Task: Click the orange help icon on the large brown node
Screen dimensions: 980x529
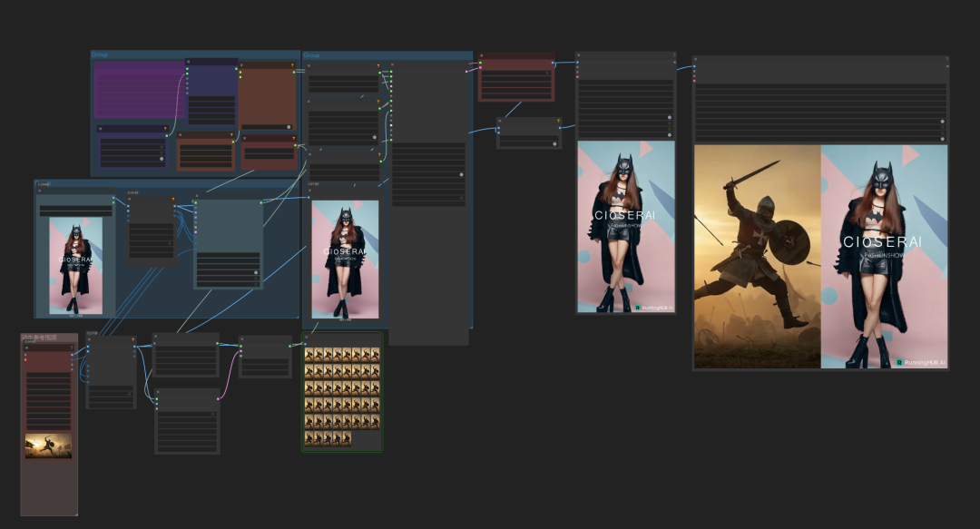Action: [292, 65]
